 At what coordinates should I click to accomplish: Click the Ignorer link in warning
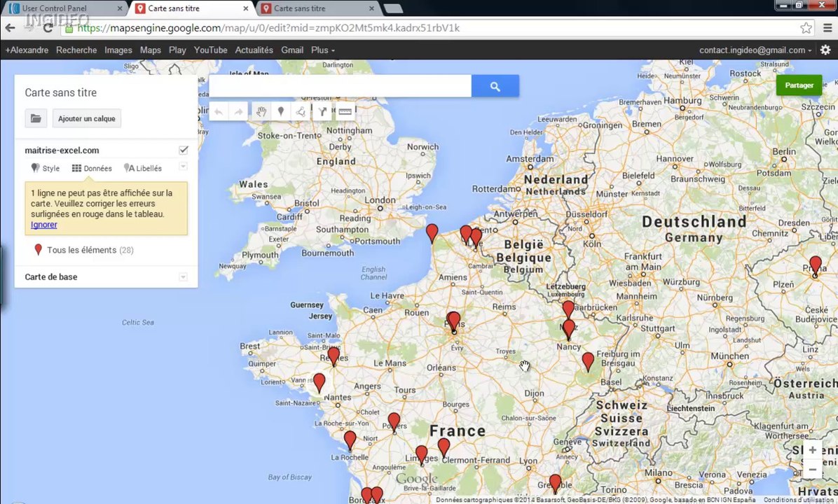click(44, 225)
